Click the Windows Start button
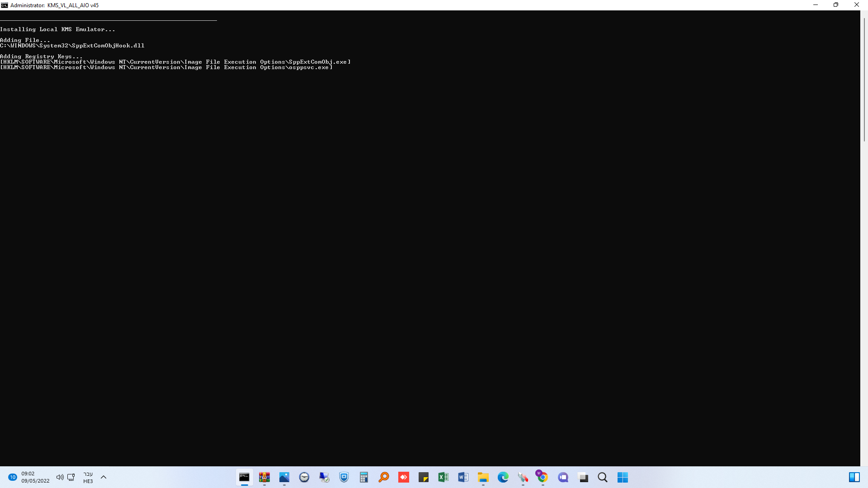868x488 pixels. pyautogui.click(x=623, y=477)
